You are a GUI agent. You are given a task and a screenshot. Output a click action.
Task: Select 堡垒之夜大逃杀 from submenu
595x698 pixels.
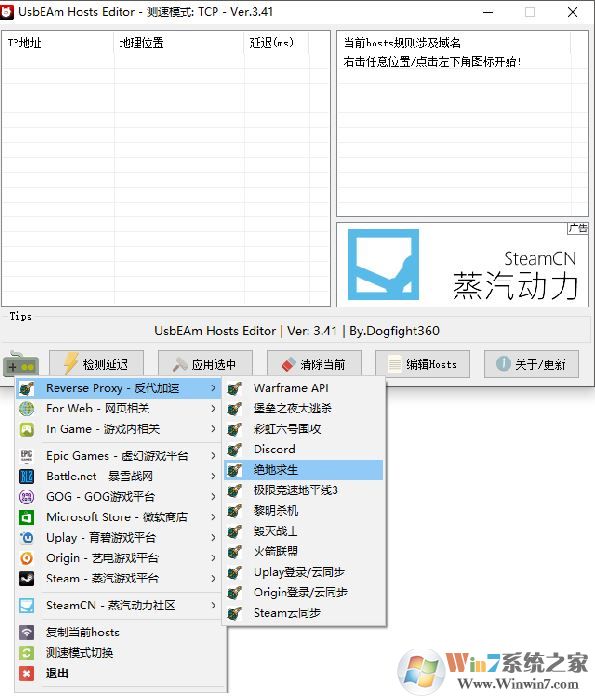(304, 409)
